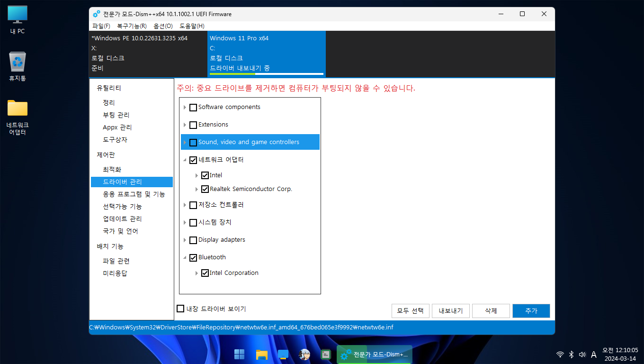Click the 삭제 delete button
Screen dimensions: 644x364
[491, 311]
